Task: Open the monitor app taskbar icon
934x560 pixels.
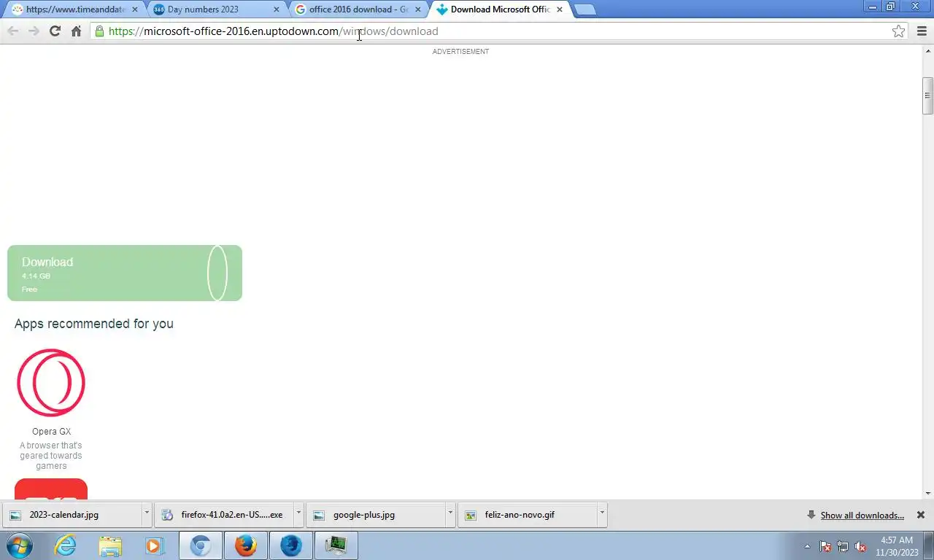Action: point(336,545)
